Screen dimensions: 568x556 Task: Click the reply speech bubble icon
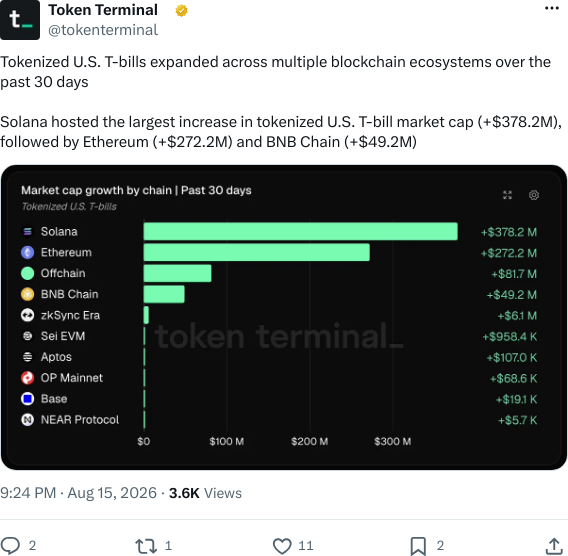click(x=10, y=545)
